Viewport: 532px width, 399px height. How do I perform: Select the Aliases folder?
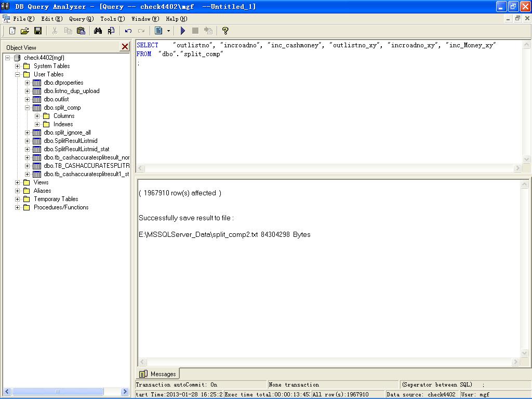tap(43, 191)
